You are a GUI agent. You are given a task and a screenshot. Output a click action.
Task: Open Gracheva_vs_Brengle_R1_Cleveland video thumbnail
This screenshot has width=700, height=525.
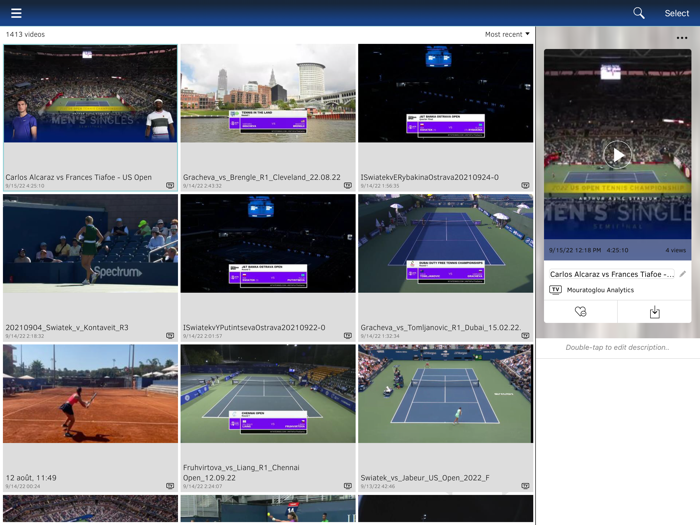pos(268,93)
